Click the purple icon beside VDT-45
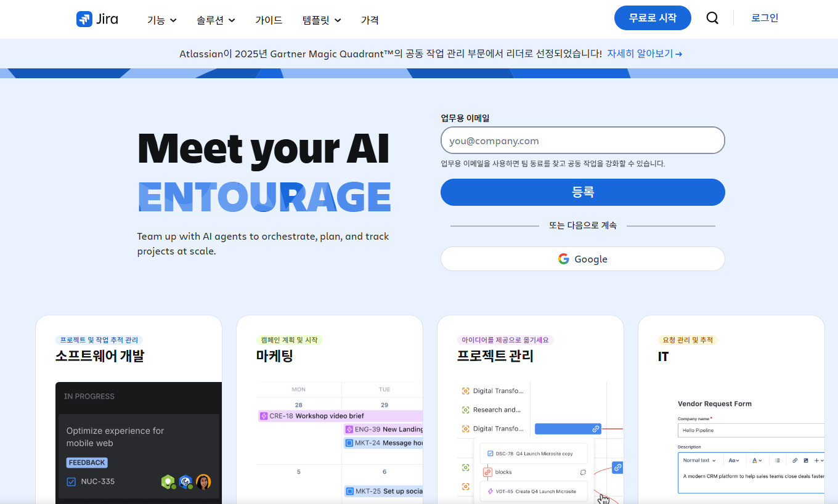Image resolution: width=838 pixels, height=504 pixels. click(490, 492)
